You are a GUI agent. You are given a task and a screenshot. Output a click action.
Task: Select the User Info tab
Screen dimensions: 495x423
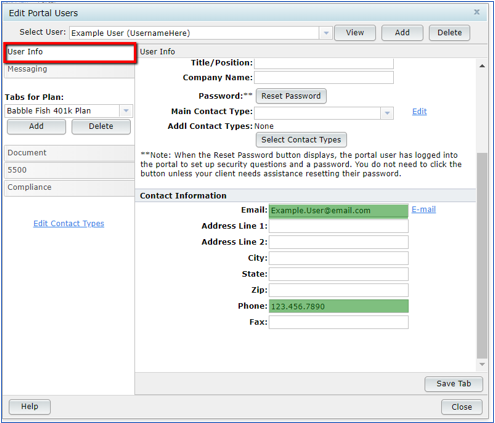(x=70, y=52)
